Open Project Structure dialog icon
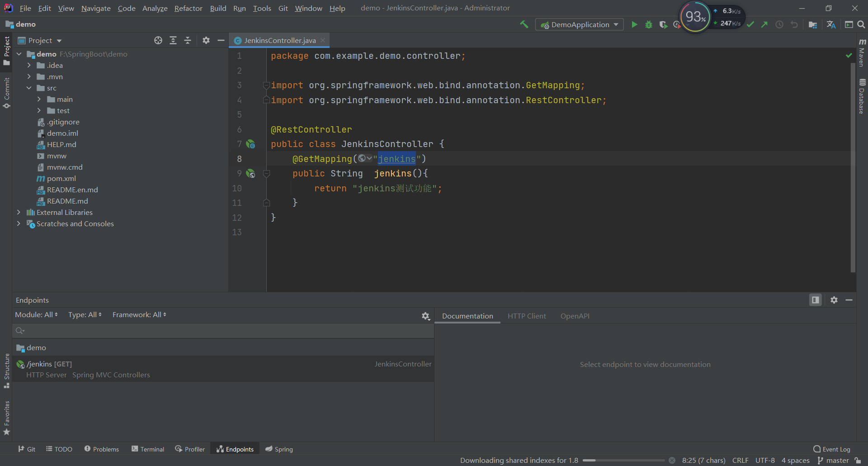This screenshot has height=466, width=868. tap(813, 24)
